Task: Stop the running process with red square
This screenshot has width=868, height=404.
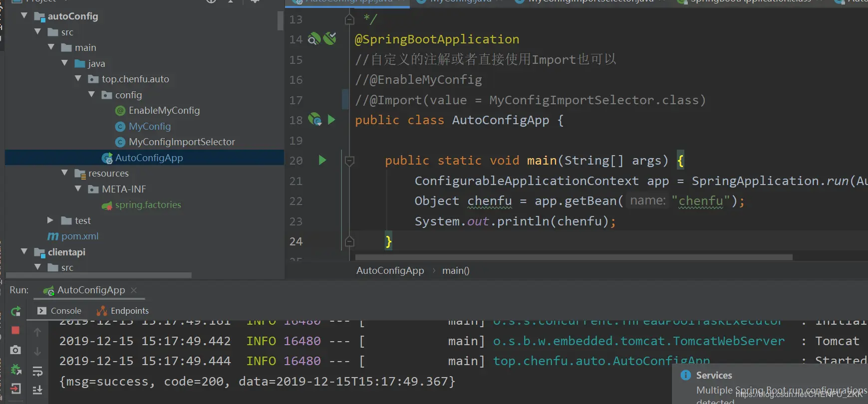Action: click(x=15, y=330)
